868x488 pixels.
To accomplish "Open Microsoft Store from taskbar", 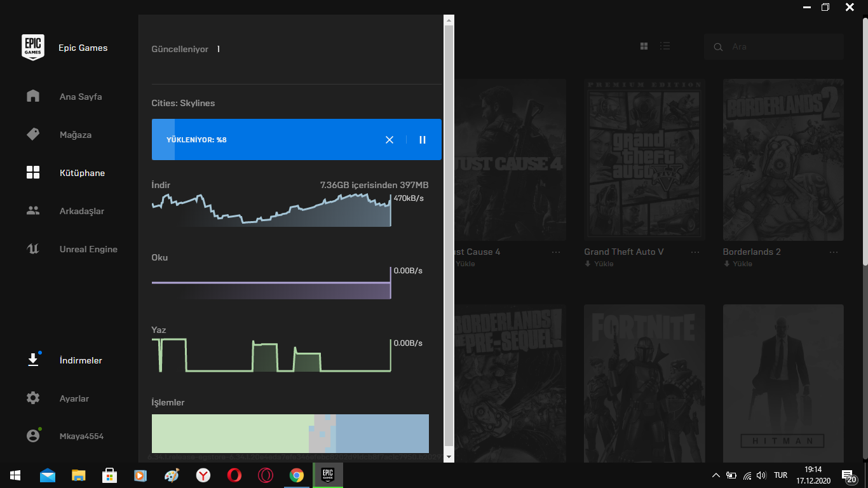I will pyautogui.click(x=110, y=475).
